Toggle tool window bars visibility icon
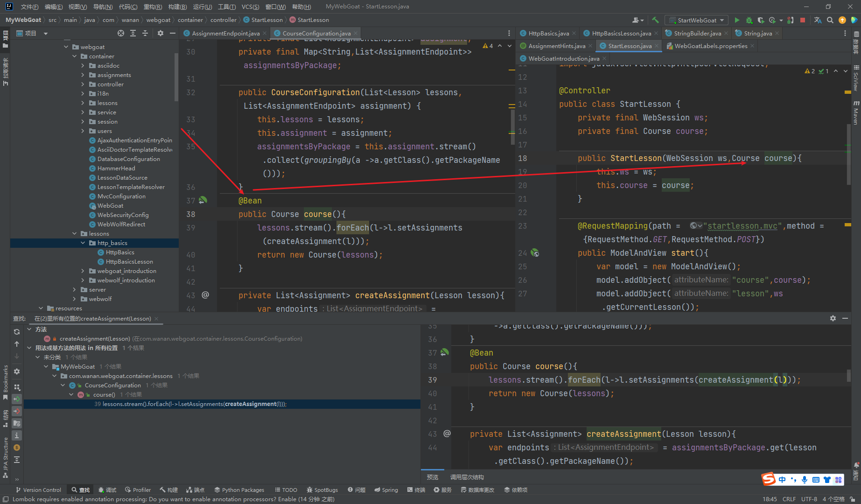 6,499
